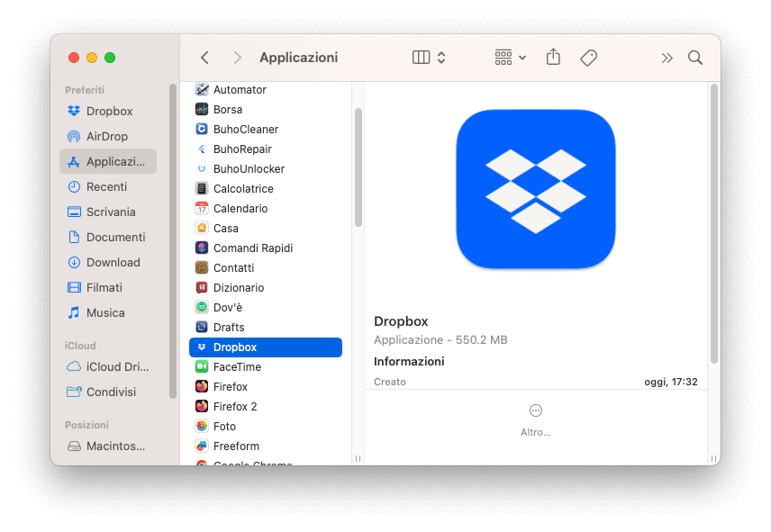
Task: Click the red close window button
Action: click(74, 58)
